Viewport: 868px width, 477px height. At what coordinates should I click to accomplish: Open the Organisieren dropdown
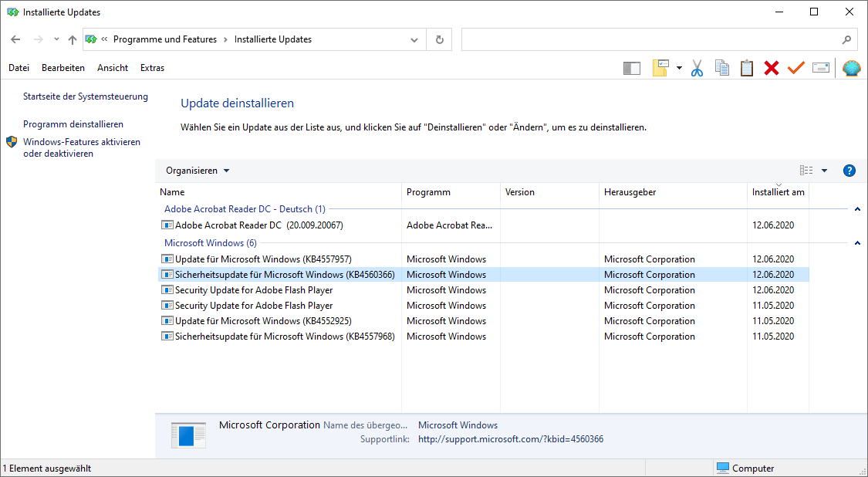[198, 171]
